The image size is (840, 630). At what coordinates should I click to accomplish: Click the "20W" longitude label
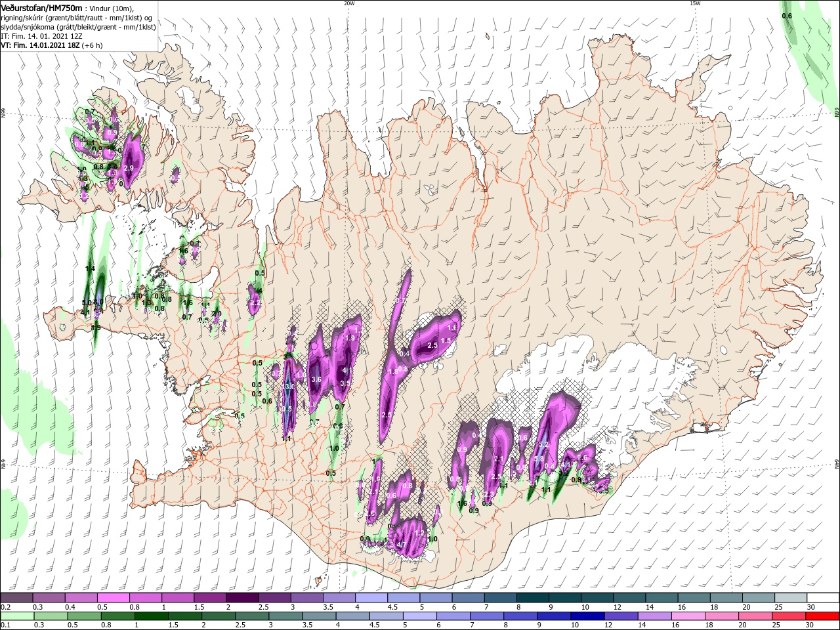(349, 3)
